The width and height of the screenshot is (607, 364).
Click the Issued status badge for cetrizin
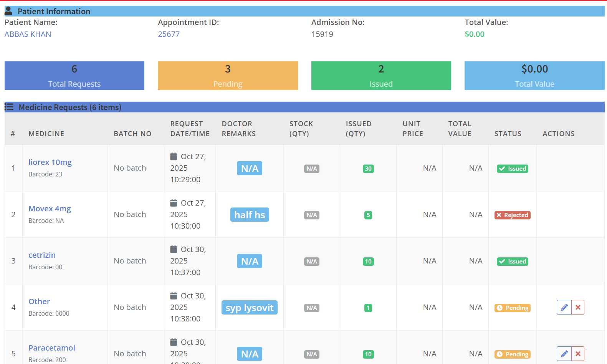(513, 262)
